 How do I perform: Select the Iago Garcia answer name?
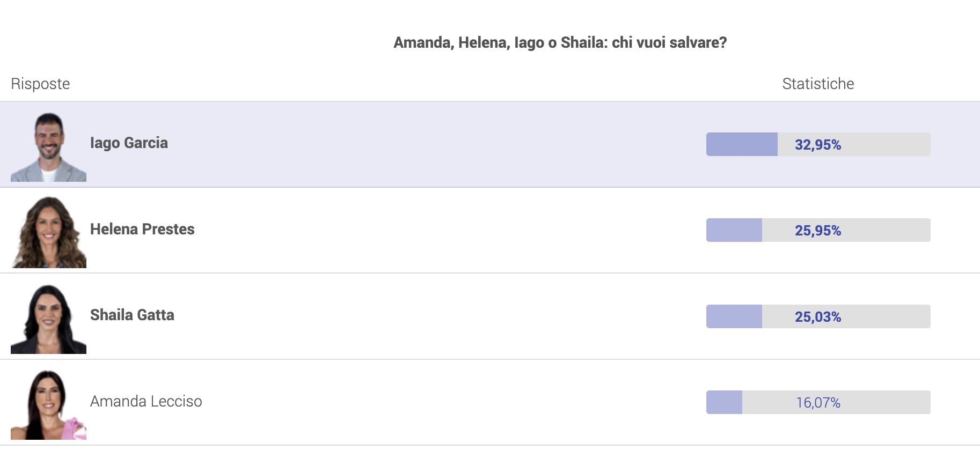coord(129,143)
